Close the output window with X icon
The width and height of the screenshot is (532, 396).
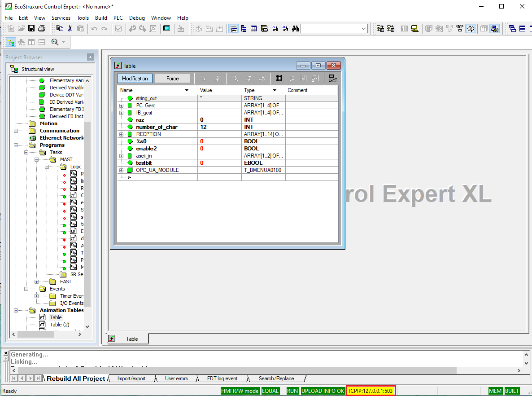pos(6,353)
